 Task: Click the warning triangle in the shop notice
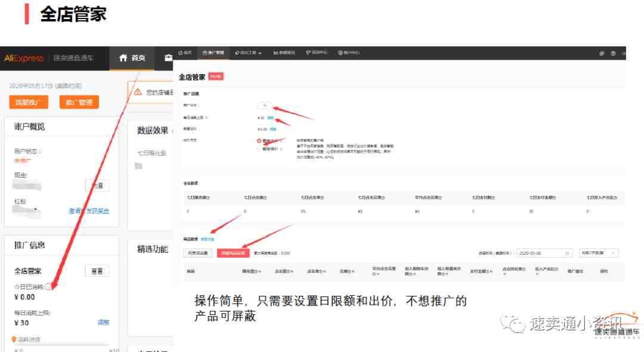pos(138,92)
